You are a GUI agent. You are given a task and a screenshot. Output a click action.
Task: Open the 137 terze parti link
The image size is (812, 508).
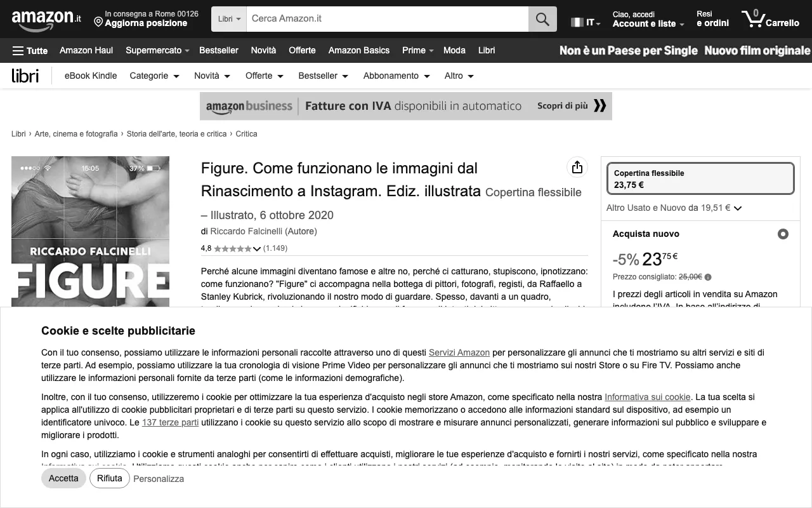click(x=170, y=422)
